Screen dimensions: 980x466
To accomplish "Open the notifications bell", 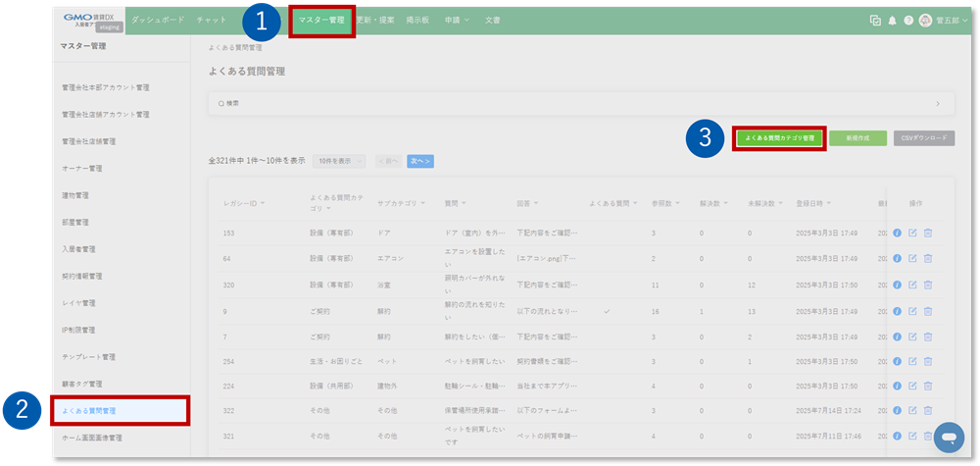I will point(893,20).
